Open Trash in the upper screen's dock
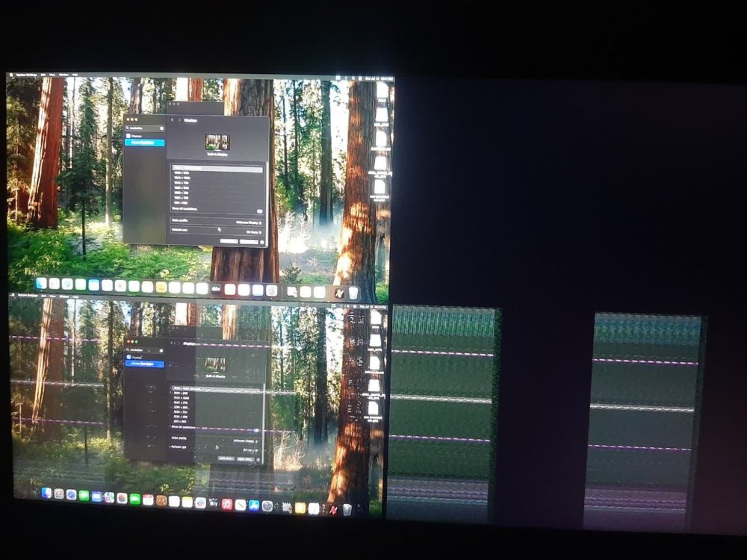The image size is (747, 560). coord(353,293)
